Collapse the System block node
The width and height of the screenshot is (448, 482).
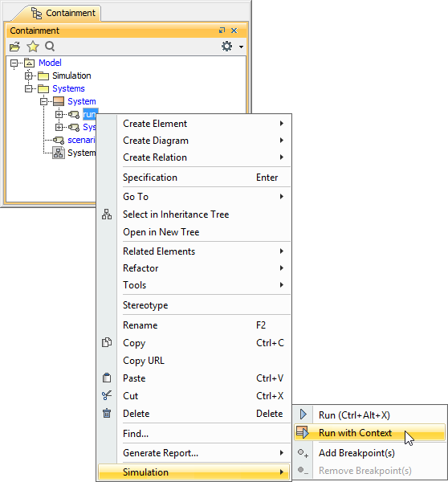click(x=44, y=101)
